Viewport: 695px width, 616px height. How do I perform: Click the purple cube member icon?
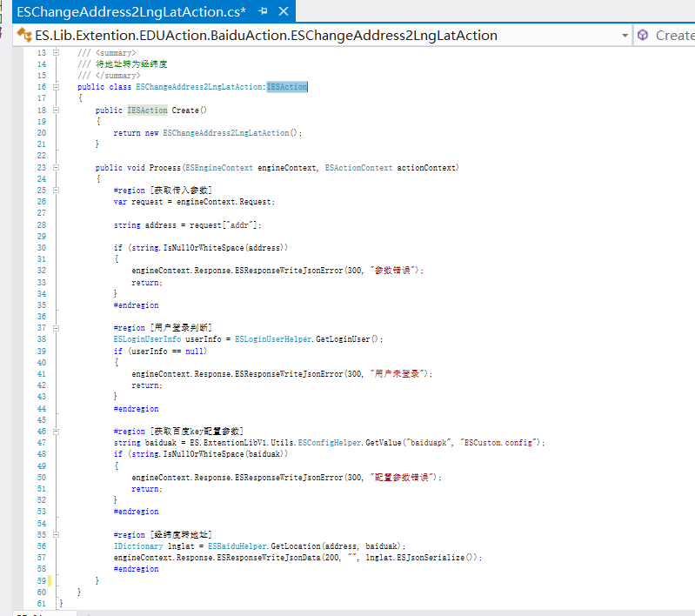pos(643,35)
